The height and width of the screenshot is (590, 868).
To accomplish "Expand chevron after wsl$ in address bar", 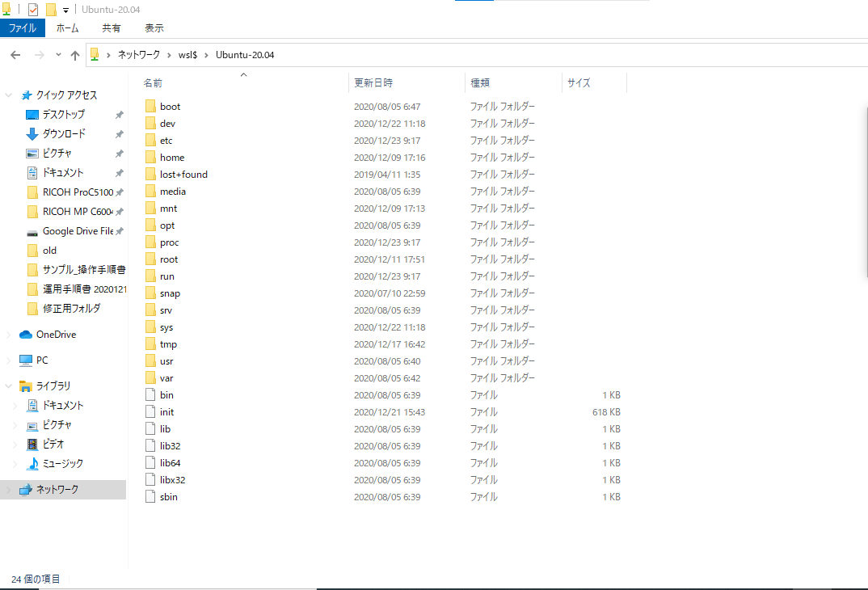I will click(x=206, y=55).
